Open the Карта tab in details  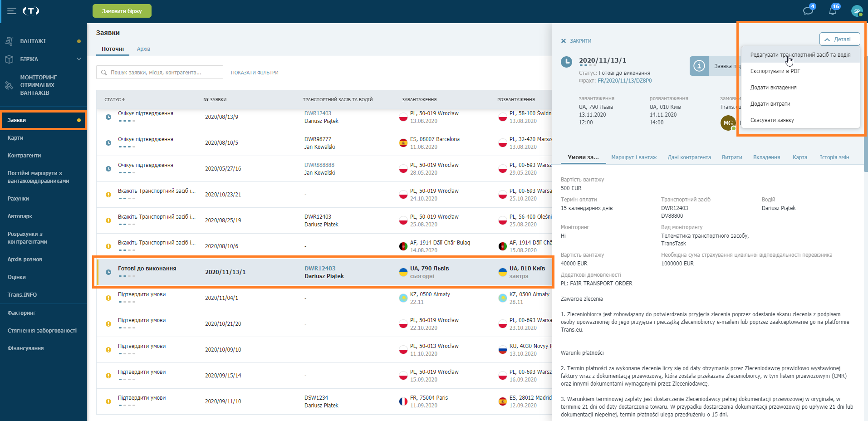[x=800, y=157]
